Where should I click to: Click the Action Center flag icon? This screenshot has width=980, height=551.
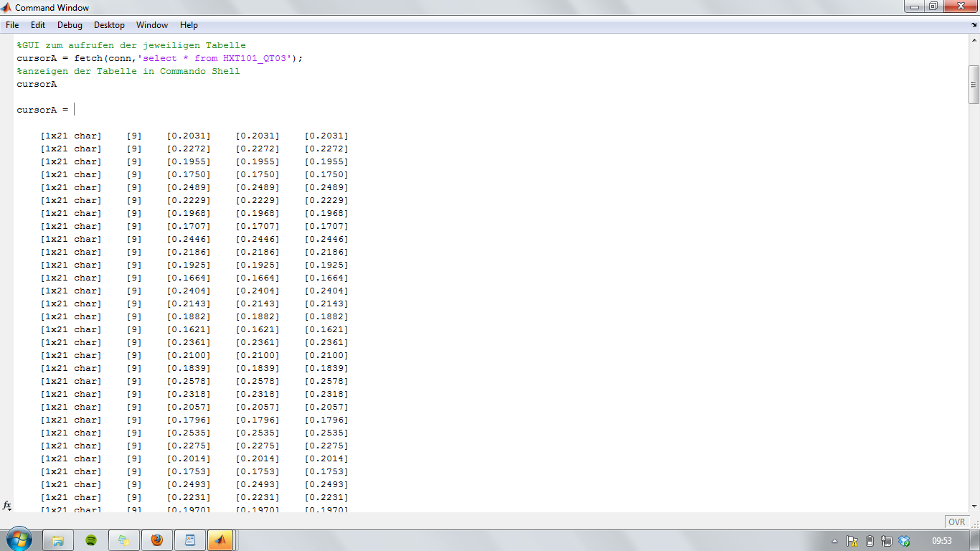(852, 541)
